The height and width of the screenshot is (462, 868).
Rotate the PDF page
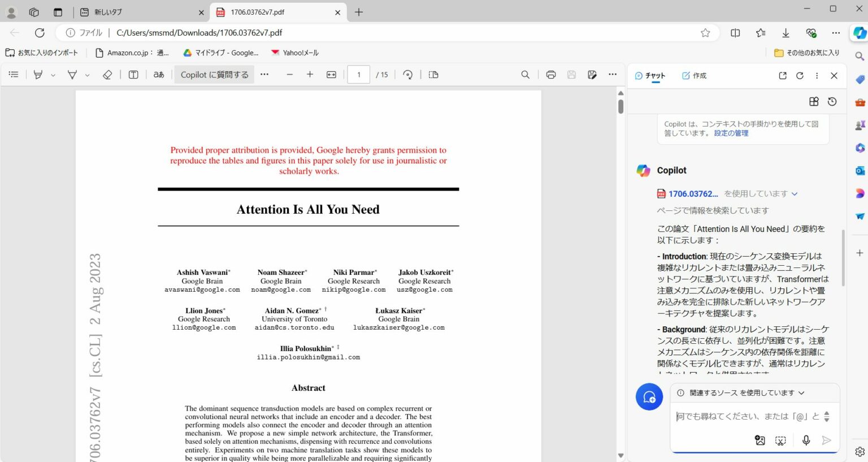coord(407,75)
